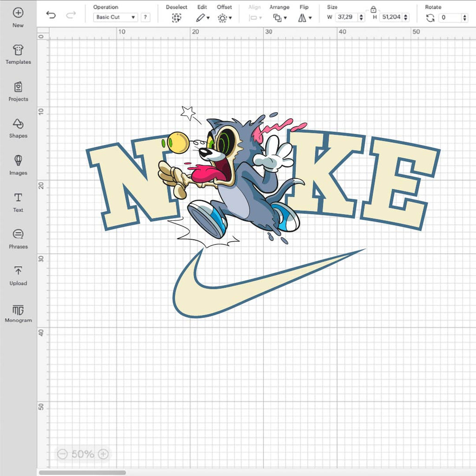Click the Rotate angle input field

(x=450, y=18)
